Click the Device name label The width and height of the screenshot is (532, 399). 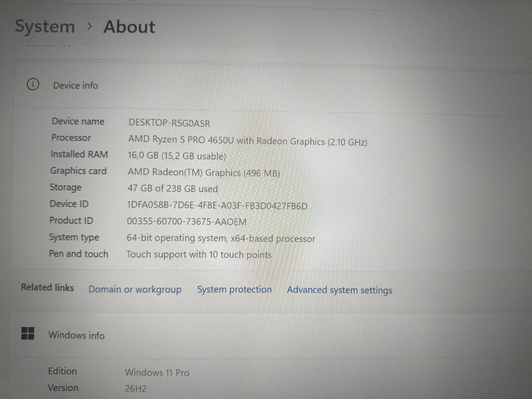[78, 121]
